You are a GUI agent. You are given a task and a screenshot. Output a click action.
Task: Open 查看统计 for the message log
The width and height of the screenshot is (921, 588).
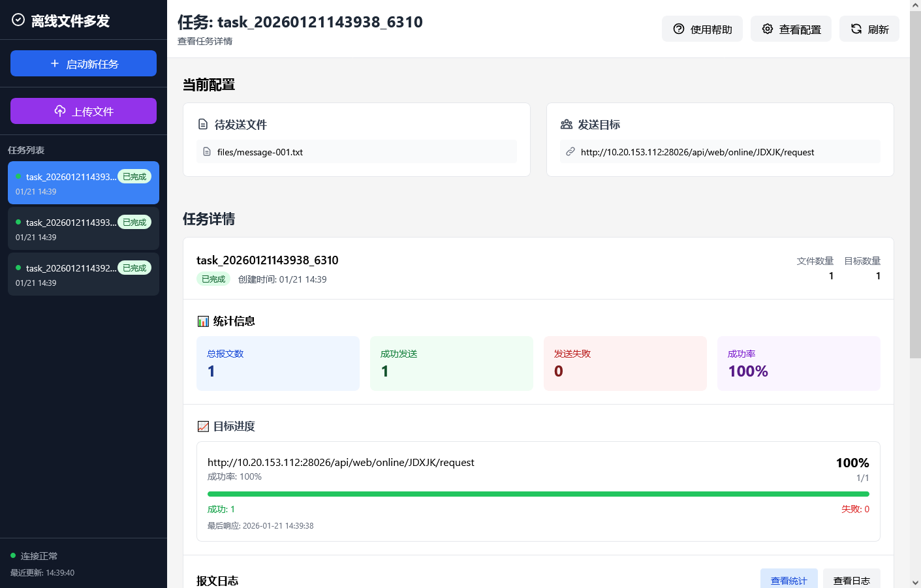[x=789, y=579]
